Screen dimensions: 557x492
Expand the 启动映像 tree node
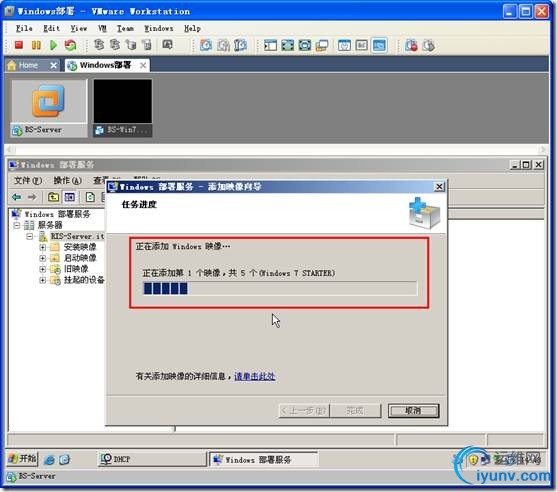43,258
